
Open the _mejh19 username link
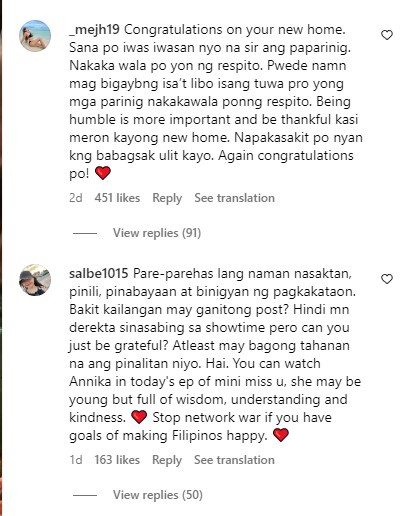(94, 30)
